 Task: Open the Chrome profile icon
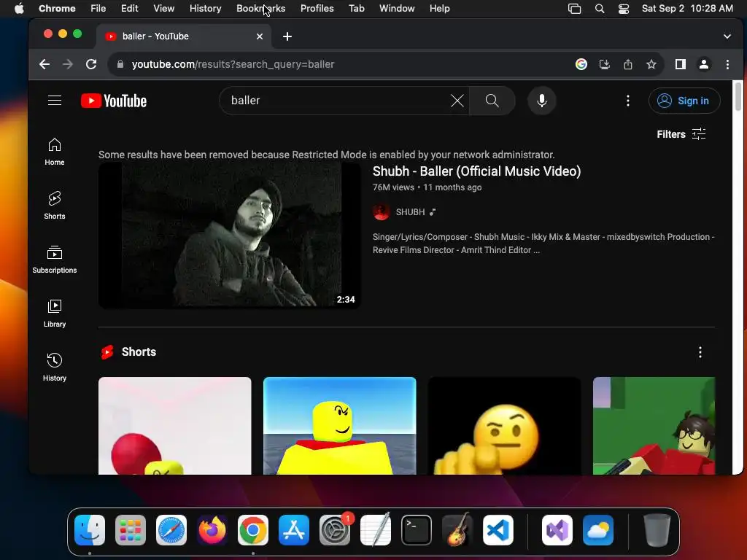click(704, 64)
